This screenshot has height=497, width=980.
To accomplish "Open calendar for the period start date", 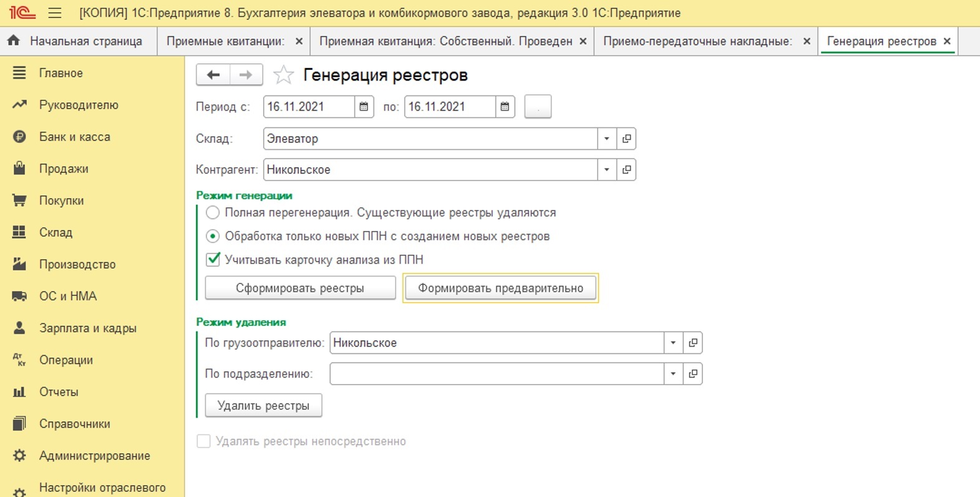I will click(x=364, y=107).
